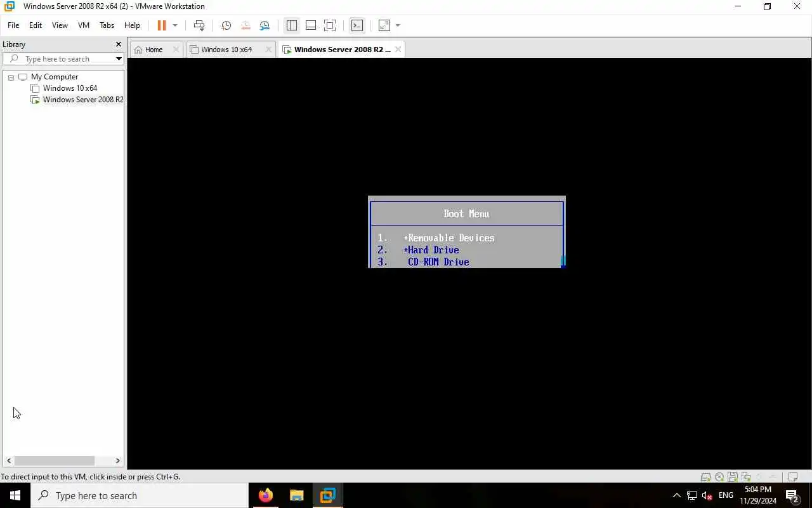Click the taskbar search box
Screen dimensions: 812x508
pyautogui.click(x=140, y=495)
